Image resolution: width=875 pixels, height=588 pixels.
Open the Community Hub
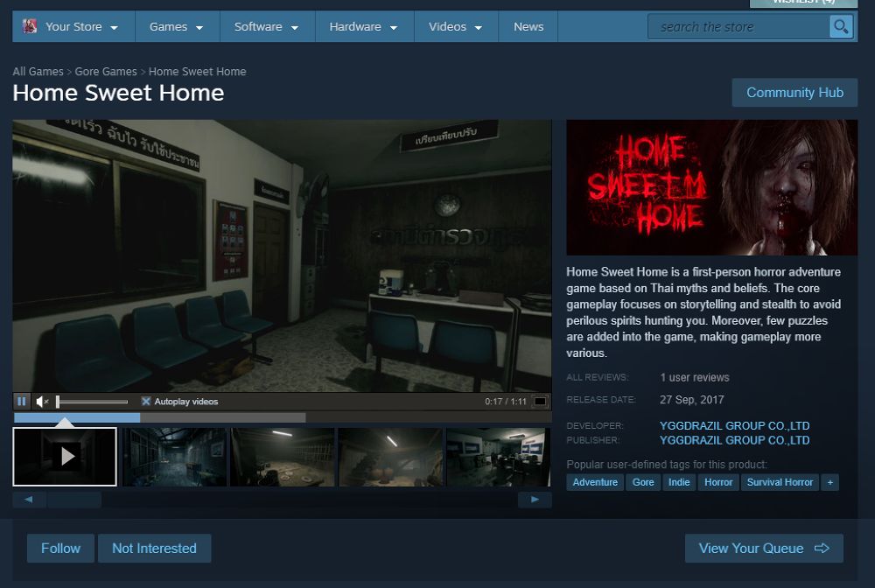[x=794, y=93]
